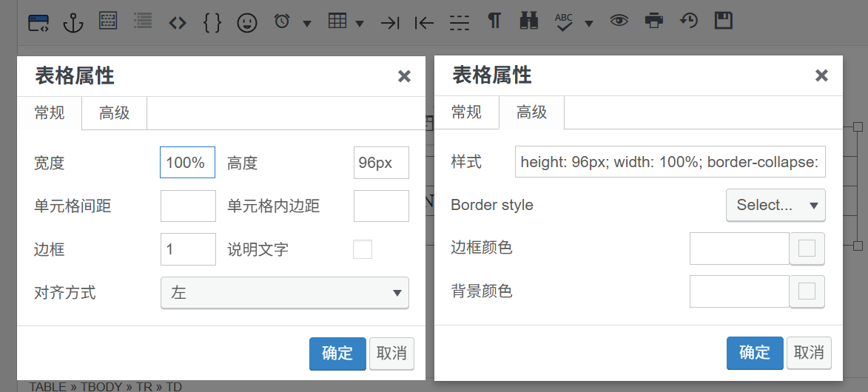Switch to 高级 tab in the dialog with 宽度 field

click(115, 113)
